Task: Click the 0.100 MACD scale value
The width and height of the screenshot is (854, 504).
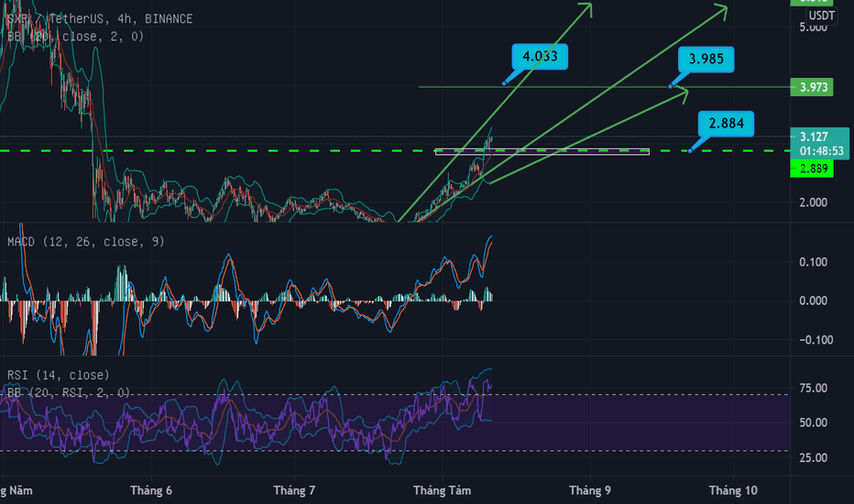Action: pos(813,262)
